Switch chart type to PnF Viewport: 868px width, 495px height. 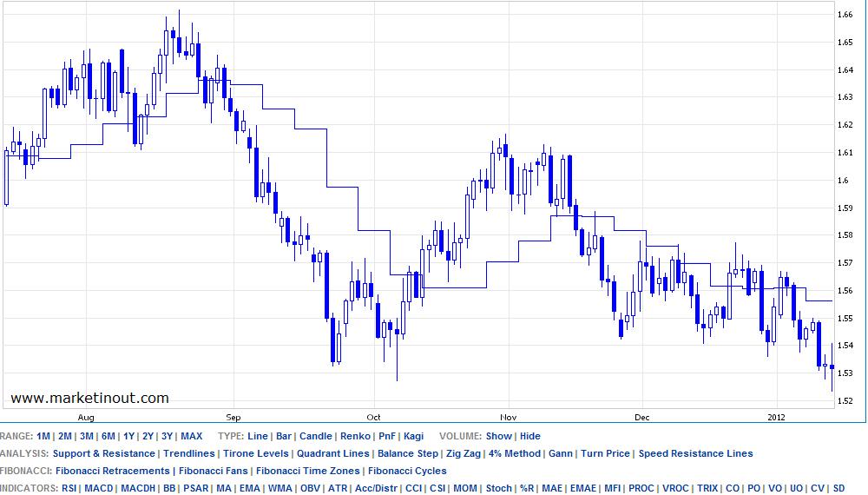tap(387, 436)
